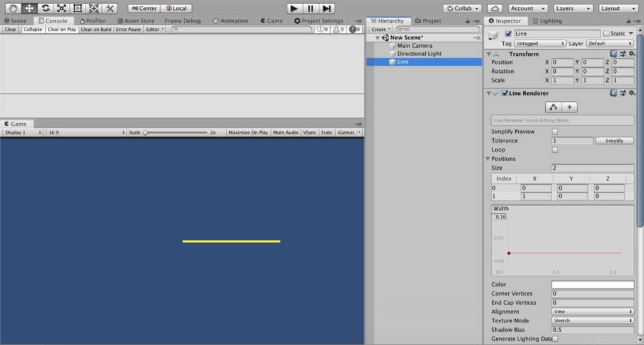Open the Layer dropdown
The height and width of the screenshot is (345, 644).
pos(610,43)
